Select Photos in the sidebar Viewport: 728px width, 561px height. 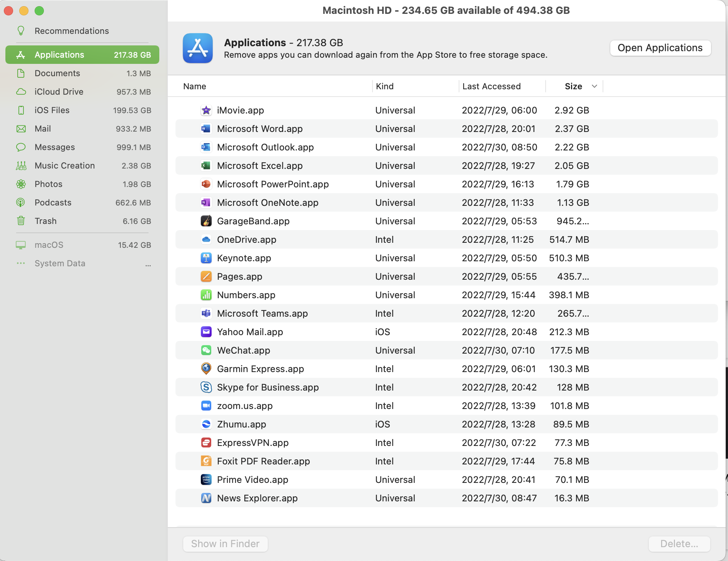tap(82, 184)
